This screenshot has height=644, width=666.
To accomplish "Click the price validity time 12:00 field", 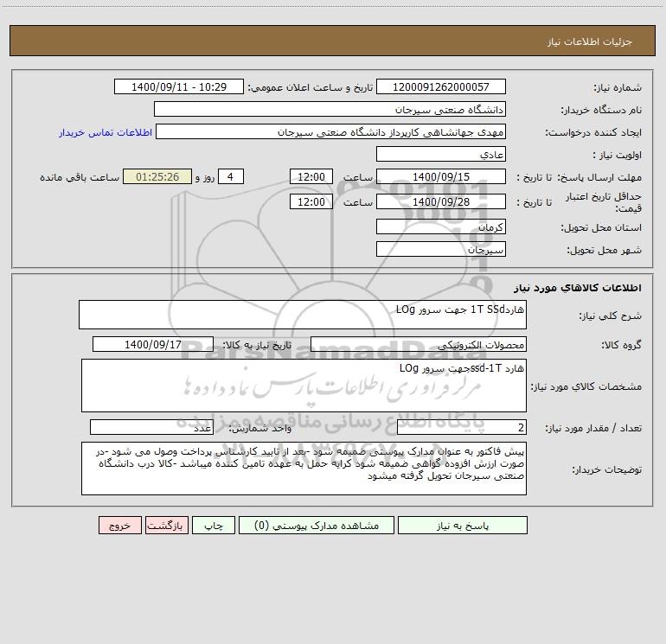I will [311, 201].
